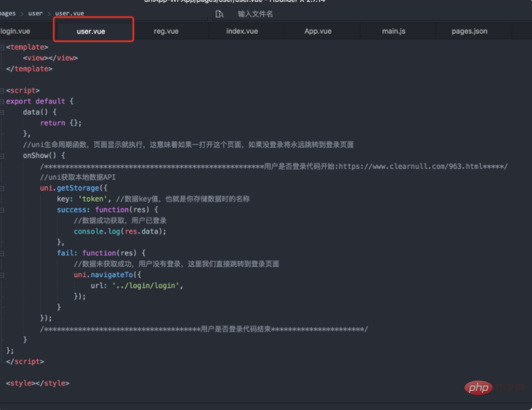This screenshot has height=410, width=532.
Task: Fold the success function block
Action: coord(2,210)
